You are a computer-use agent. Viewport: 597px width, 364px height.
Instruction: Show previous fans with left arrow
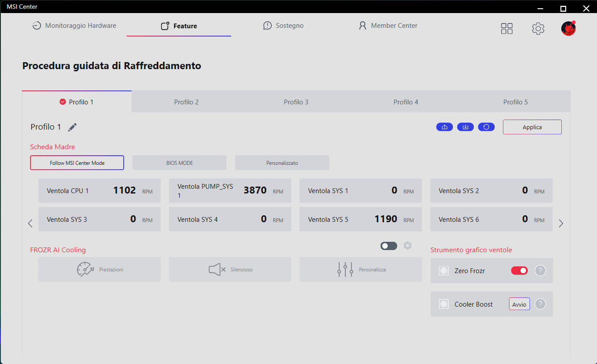point(30,224)
